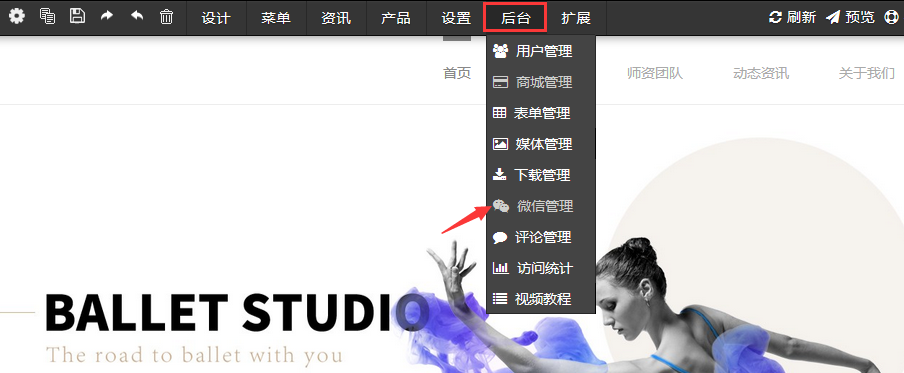This screenshot has width=904, height=373.
Task: Save with the floppy disk icon
Action: pyautogui.click(x=77, y=16)
